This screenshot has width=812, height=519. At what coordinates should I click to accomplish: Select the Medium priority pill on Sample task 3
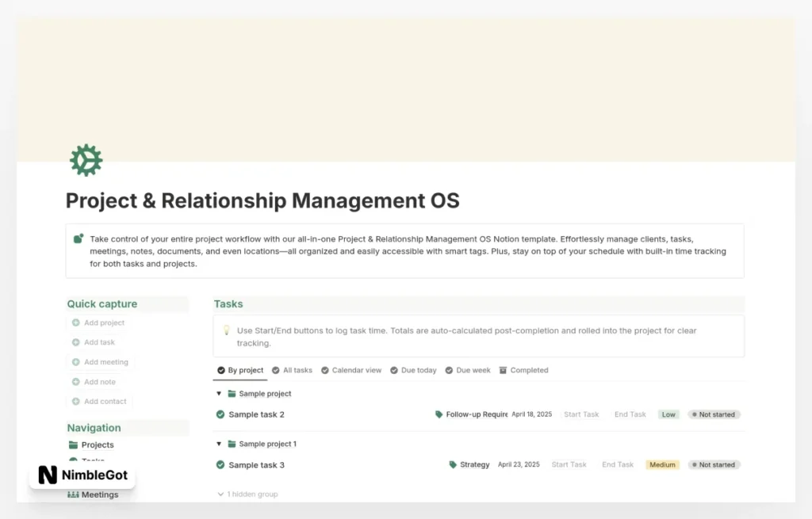661,464
